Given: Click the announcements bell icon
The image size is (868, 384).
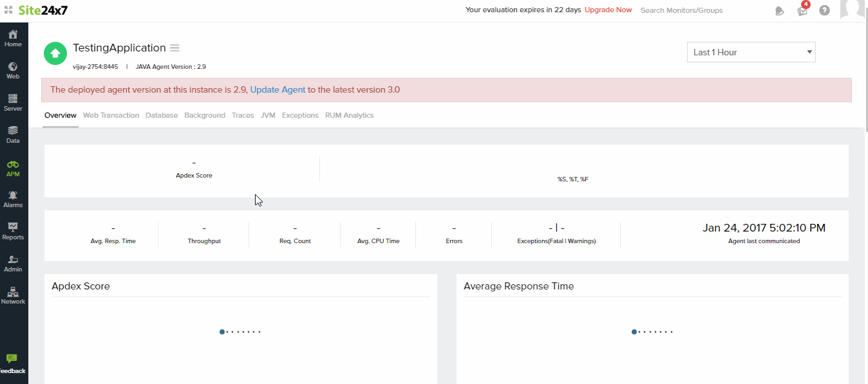Looking at the screenshot, I should (x=780, y=10).
